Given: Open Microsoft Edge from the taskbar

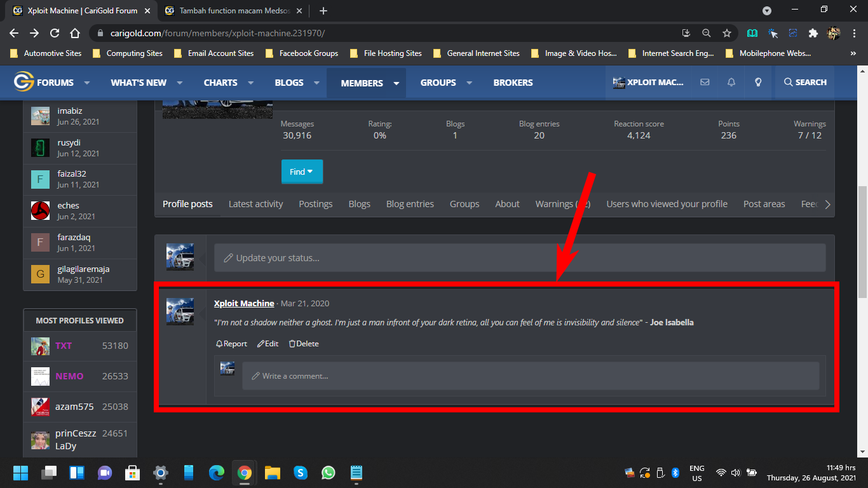Looking at the screenshot, I should point(217,473).
